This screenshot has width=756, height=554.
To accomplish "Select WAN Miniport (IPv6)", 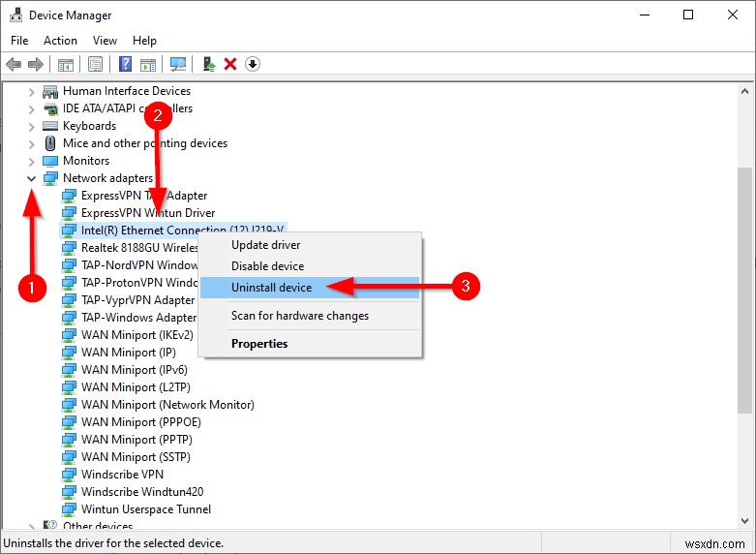I will coord(135,370).
